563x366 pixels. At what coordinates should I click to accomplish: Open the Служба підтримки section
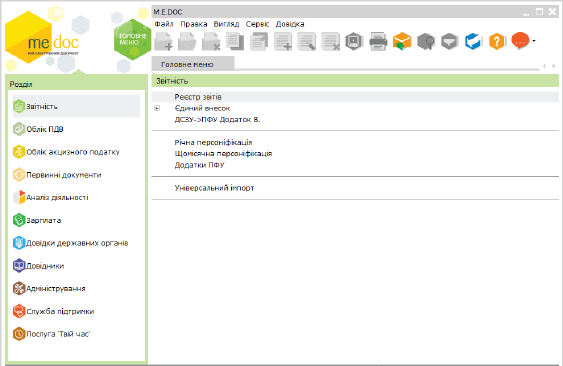coord(76,311)
